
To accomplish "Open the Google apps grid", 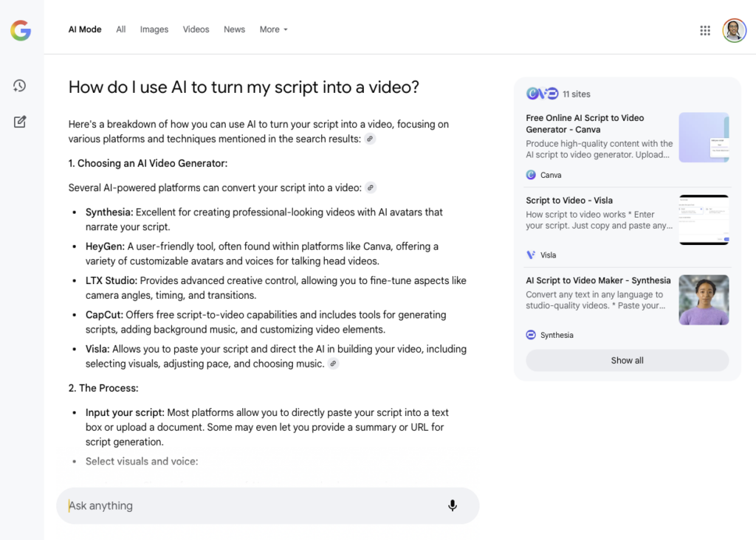I will pos(705,30).
